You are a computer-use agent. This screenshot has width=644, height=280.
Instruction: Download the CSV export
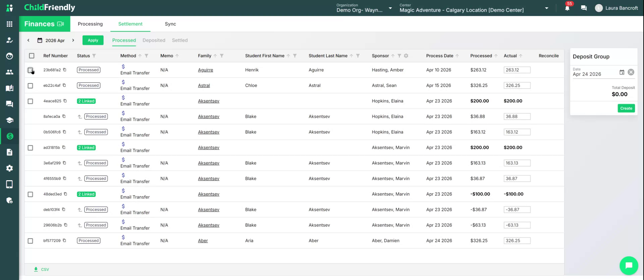(42, 269)
